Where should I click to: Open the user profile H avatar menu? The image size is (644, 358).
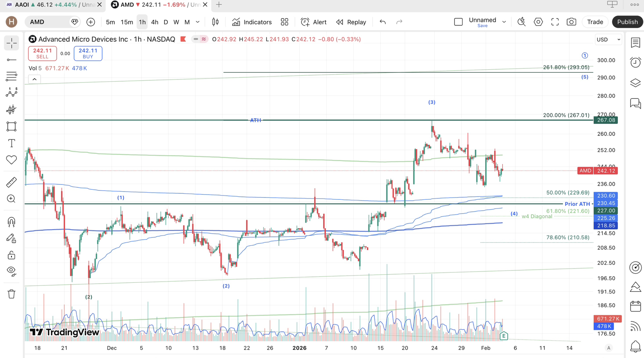(12, 22)
